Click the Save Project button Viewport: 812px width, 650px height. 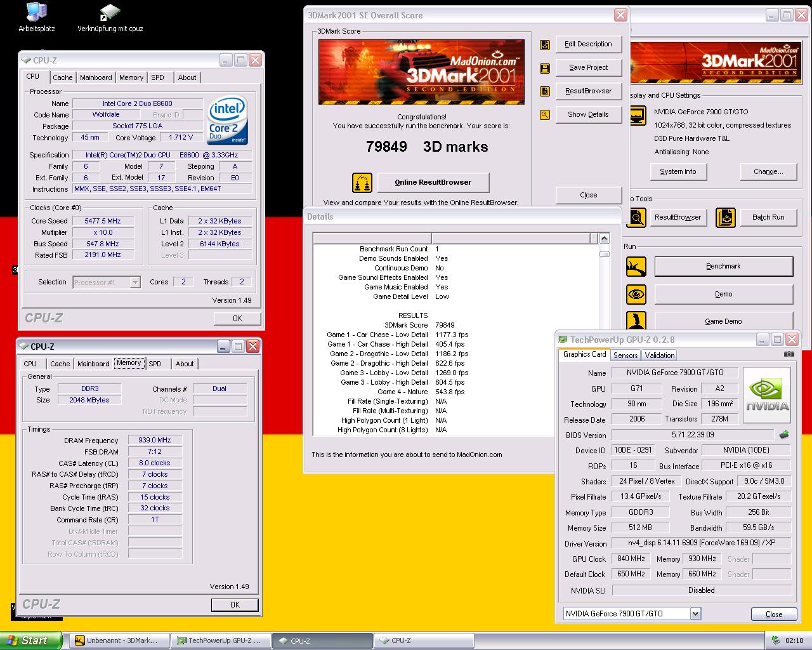tap(588, 68)
